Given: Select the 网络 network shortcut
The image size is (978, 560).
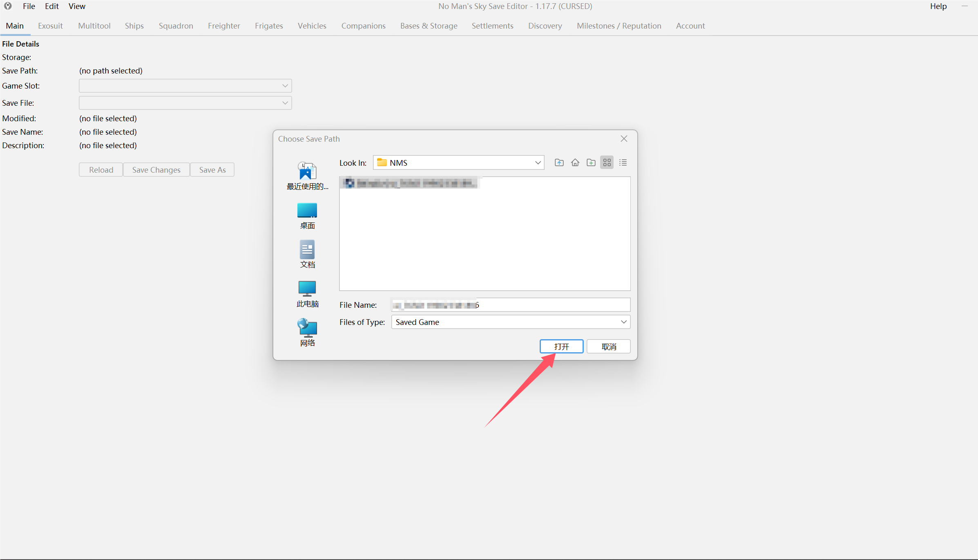Looking at the screenshot, I should point(307,333).
